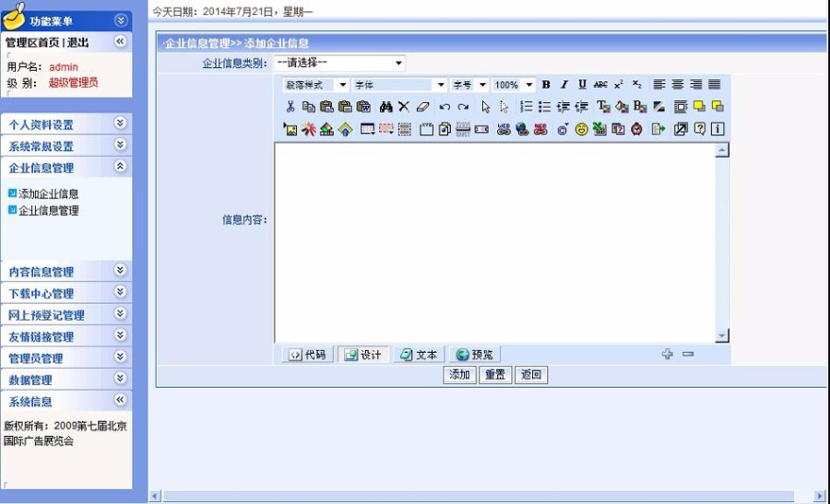Insert picture icon in editor toolbar
Image resolution: width=830 pixels, height=504 pixels.
pyautogui.click(x=290, y=129)
